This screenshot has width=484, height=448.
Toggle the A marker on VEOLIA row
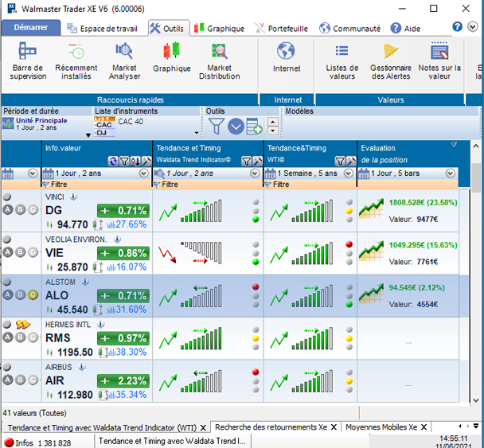8,252
